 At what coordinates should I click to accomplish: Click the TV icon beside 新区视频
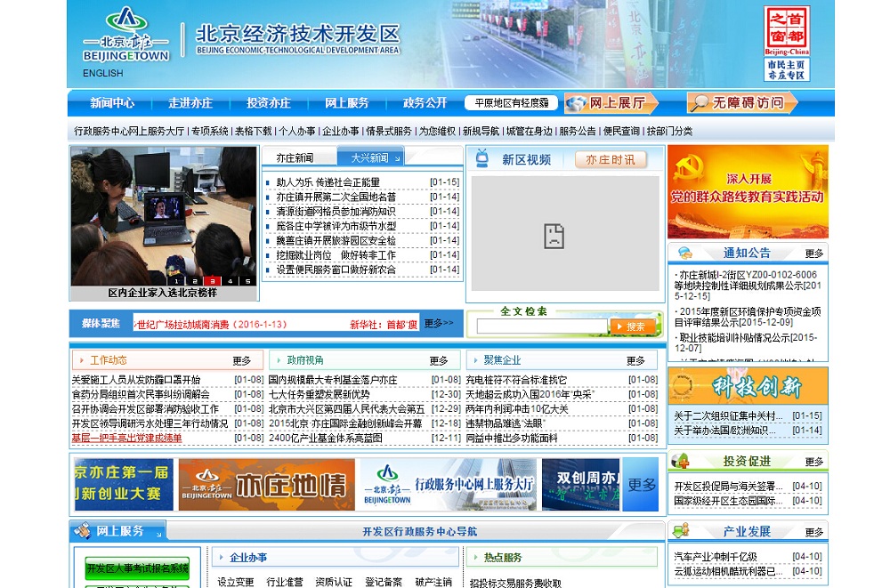(x=481, y=158)
